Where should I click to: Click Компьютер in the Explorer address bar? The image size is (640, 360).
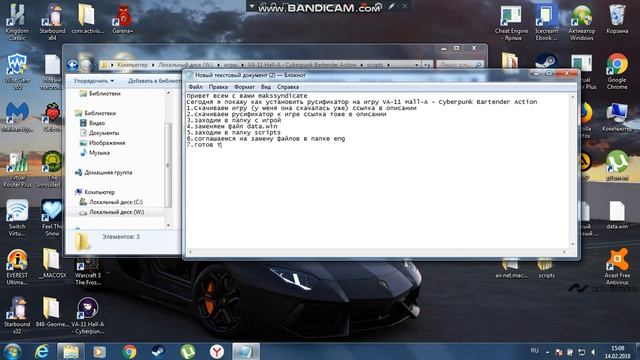(132, 65)
